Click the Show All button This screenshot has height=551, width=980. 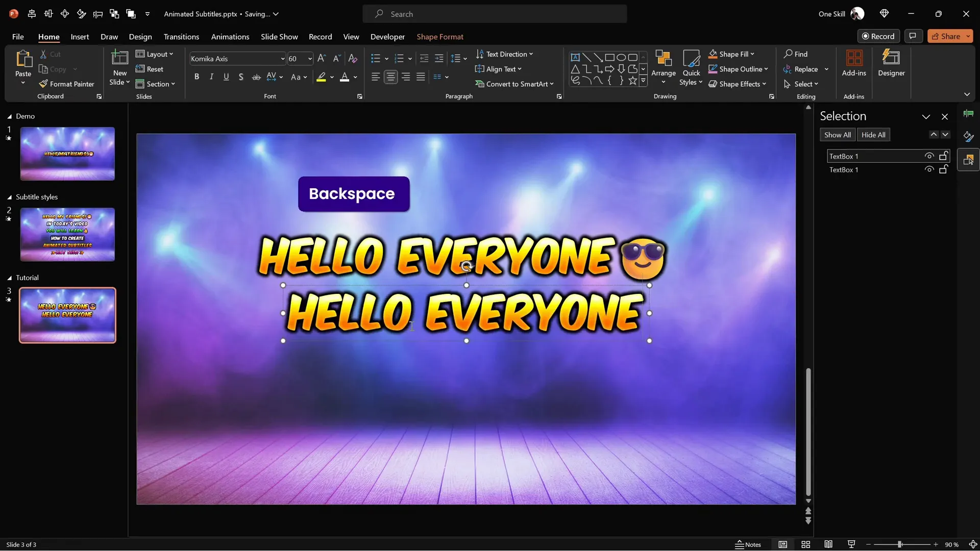(837, 135)
